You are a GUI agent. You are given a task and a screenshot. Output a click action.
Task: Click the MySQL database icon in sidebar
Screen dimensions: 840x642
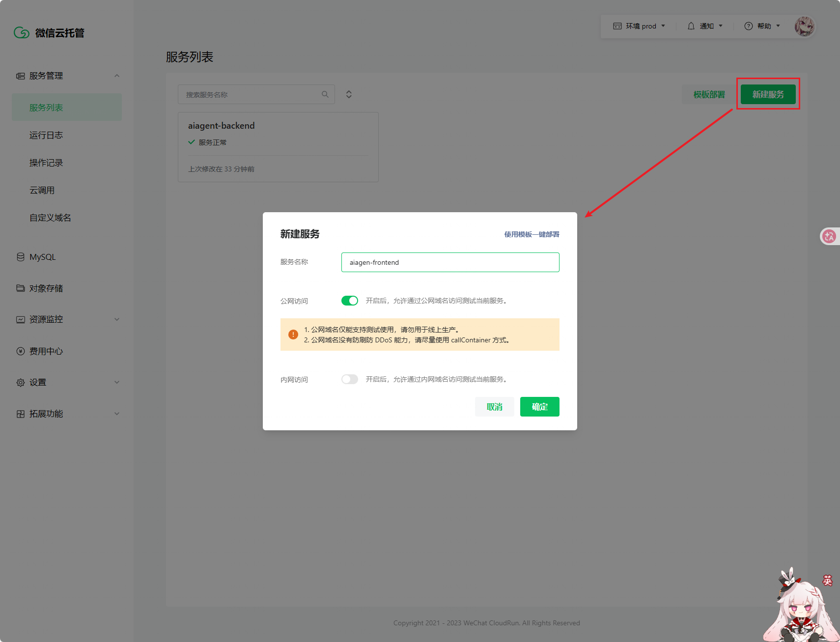click(21, 257)
